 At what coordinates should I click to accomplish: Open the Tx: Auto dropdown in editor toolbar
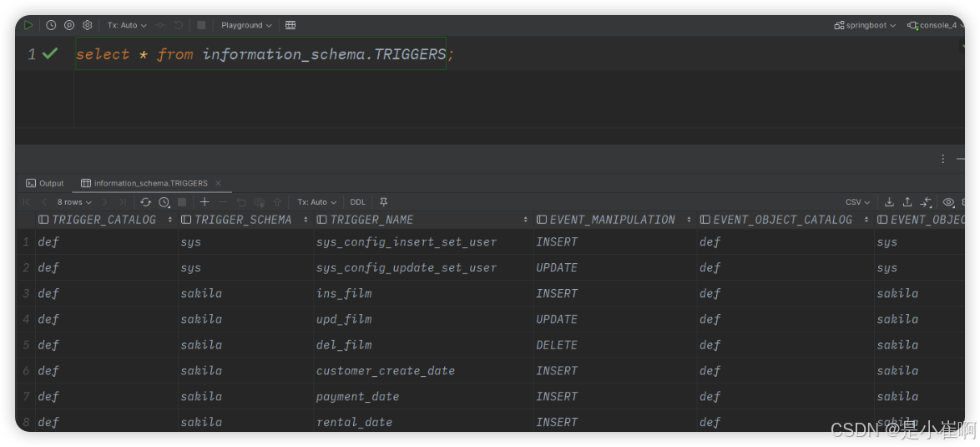click(127, 25)
